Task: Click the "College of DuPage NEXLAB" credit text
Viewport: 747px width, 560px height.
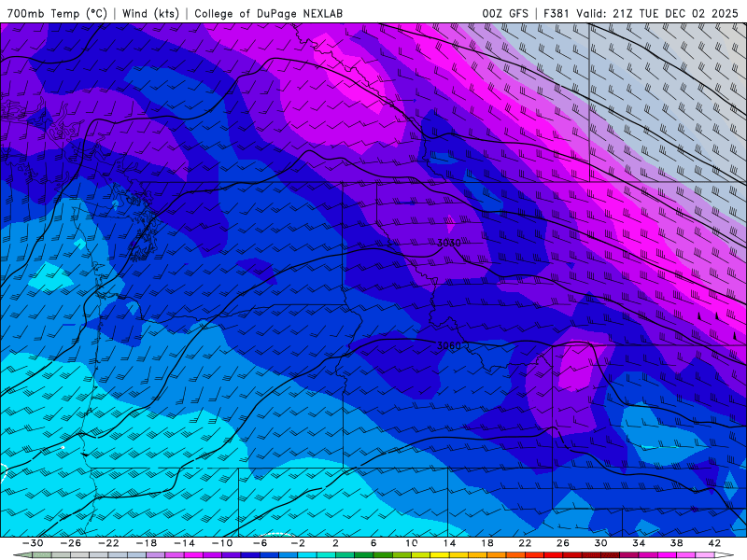Action: click(x=268, y=13)
